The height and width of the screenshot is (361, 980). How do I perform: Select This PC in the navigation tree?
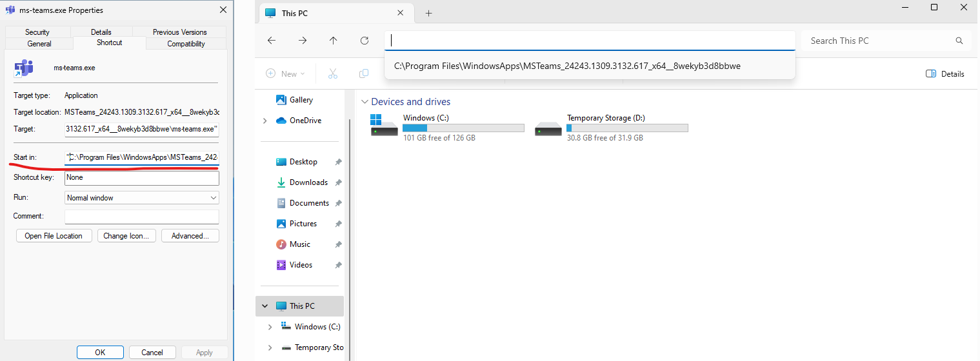point(300,306)
